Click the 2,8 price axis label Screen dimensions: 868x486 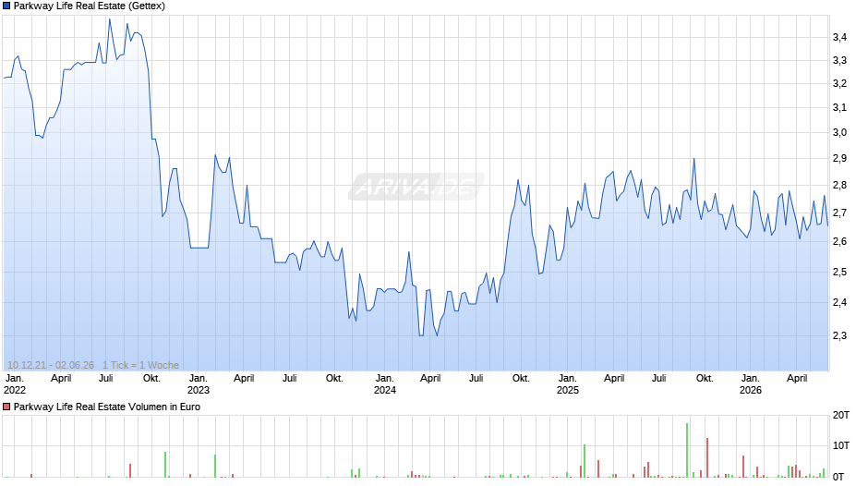(839, 185)
